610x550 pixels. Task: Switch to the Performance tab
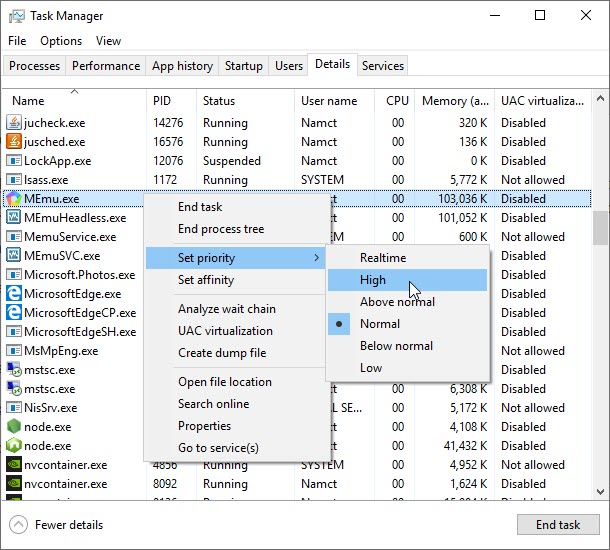click(x=106, y=66)
